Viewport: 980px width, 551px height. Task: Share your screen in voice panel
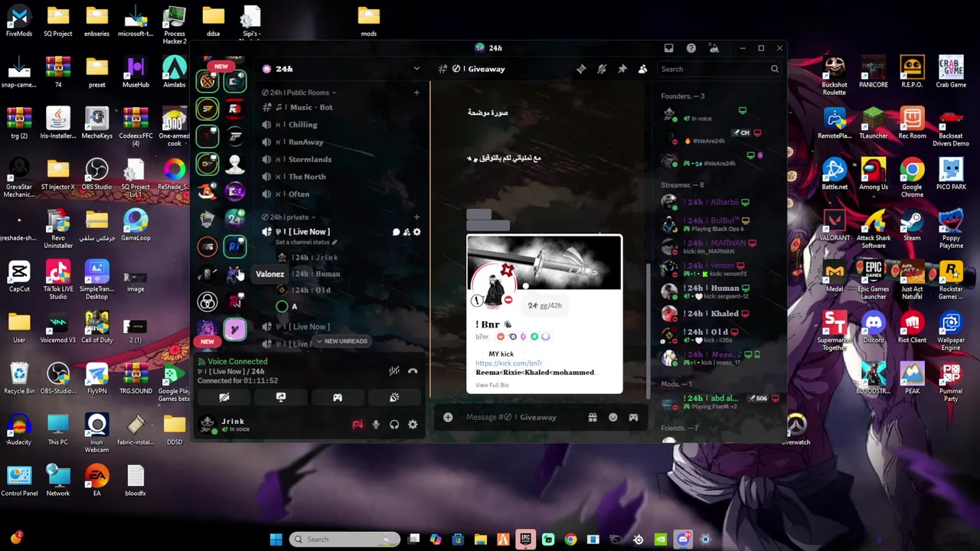point(281,397)
